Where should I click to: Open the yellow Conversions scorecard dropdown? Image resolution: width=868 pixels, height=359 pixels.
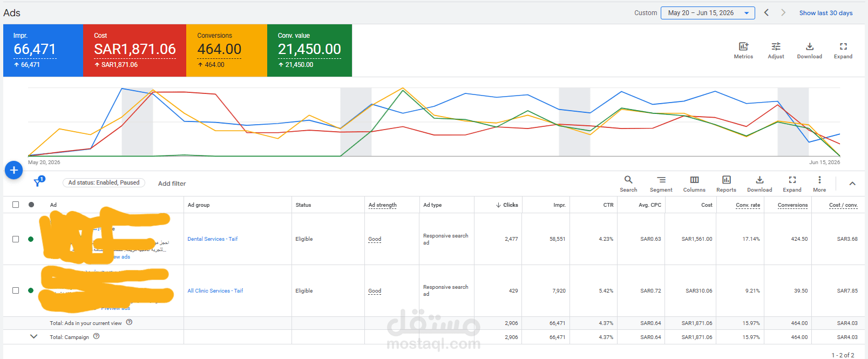[x=227, y=50]
